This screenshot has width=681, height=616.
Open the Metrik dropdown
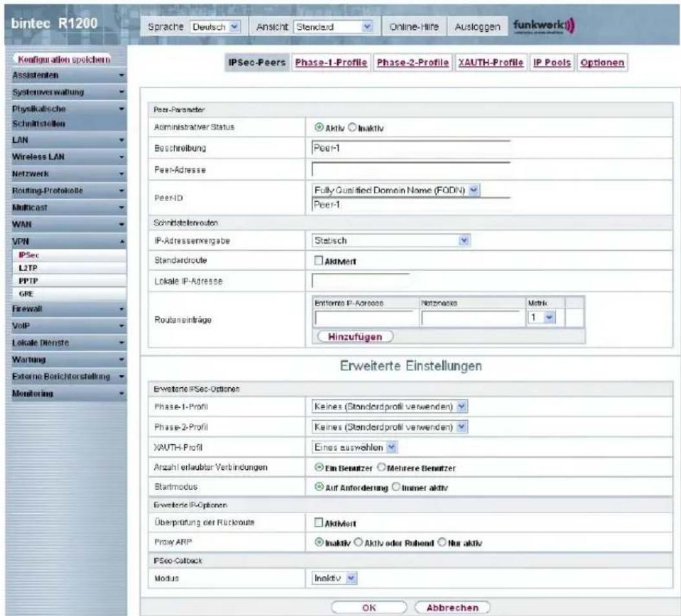tap(541, 317)
